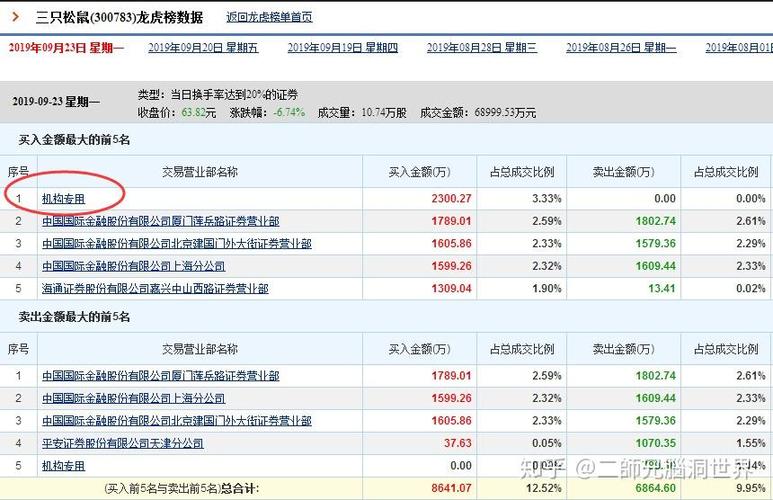The width and height of the screenshot is (773, 500).
Task: Switch to the 2019年09月20日 星期五 date tab
Action: (203, 47)
